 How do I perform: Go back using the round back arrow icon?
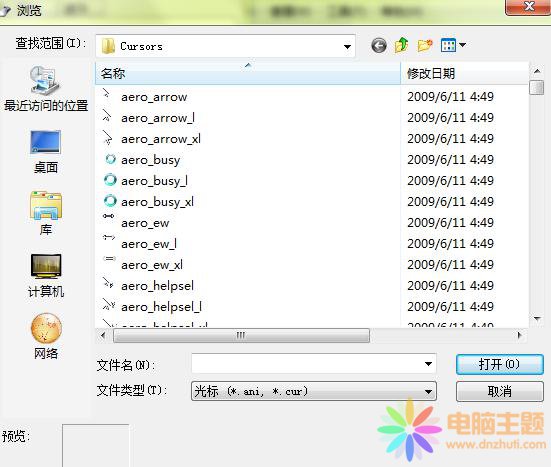[x=378, y=45]
